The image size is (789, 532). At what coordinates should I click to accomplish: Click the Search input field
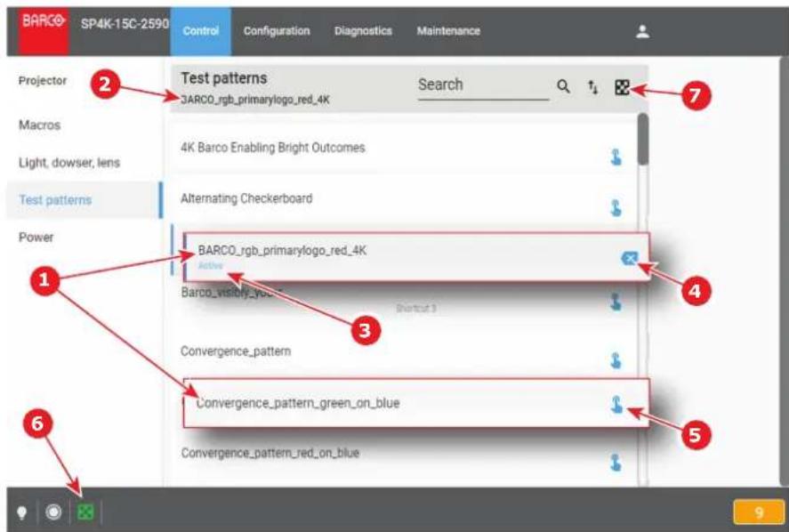click(x=483, y=85)
